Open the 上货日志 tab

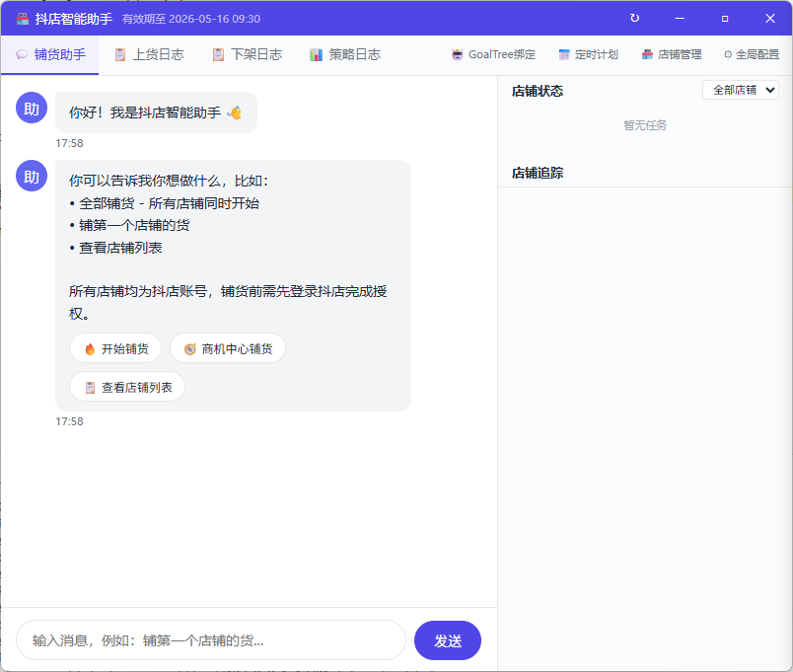(x=149, y=54)
